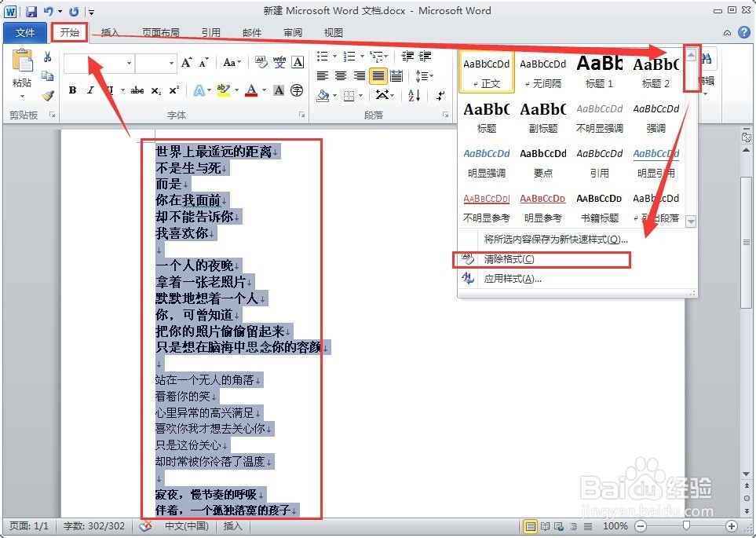Open the bullets list icon

[323, 56]
